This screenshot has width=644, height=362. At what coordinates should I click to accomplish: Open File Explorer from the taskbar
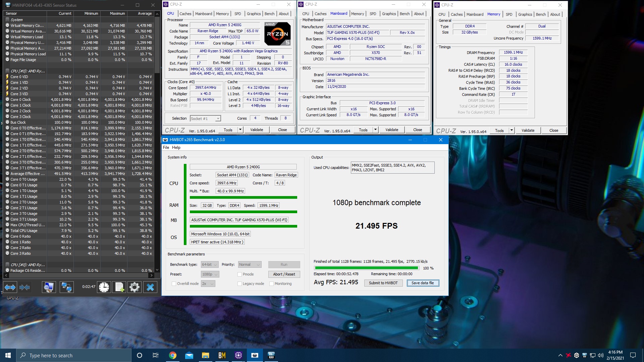[205, 355]
